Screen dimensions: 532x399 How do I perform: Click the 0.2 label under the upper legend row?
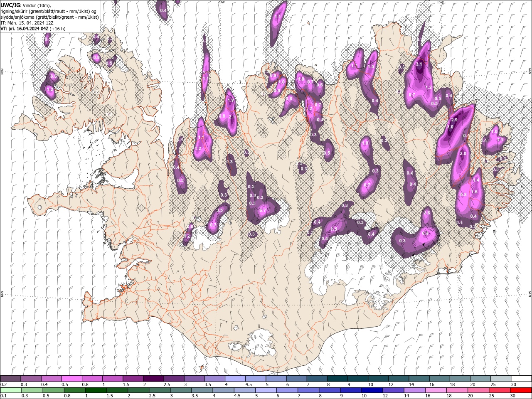tap(3, 384)
